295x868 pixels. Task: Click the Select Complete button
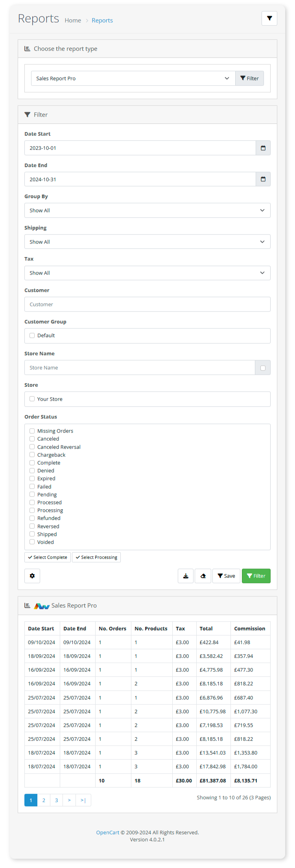48,558
